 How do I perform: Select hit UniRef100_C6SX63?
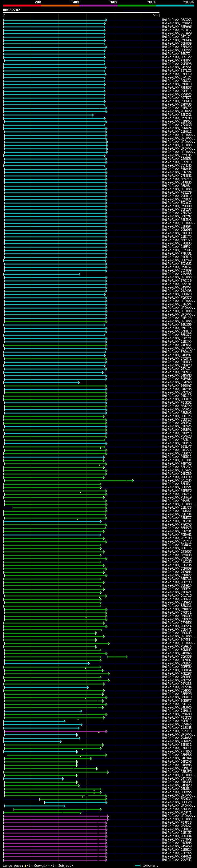click(x=177, y=20)
